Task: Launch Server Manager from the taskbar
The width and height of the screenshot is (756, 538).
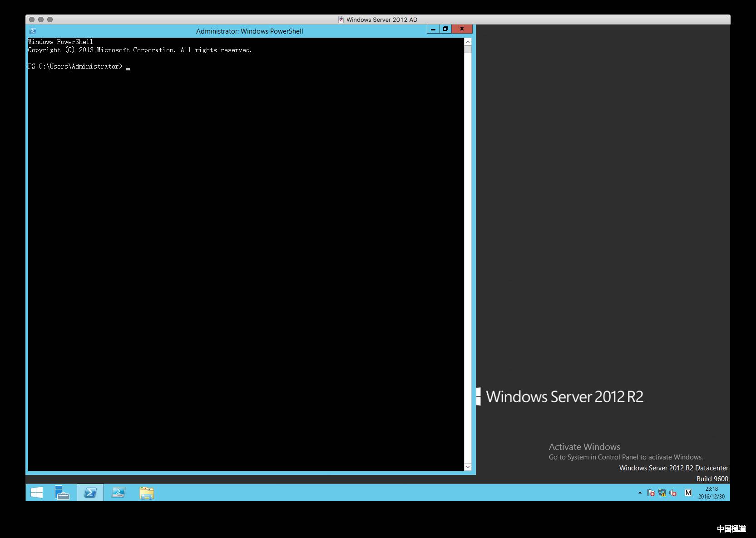Action: (x=62, y=493)
